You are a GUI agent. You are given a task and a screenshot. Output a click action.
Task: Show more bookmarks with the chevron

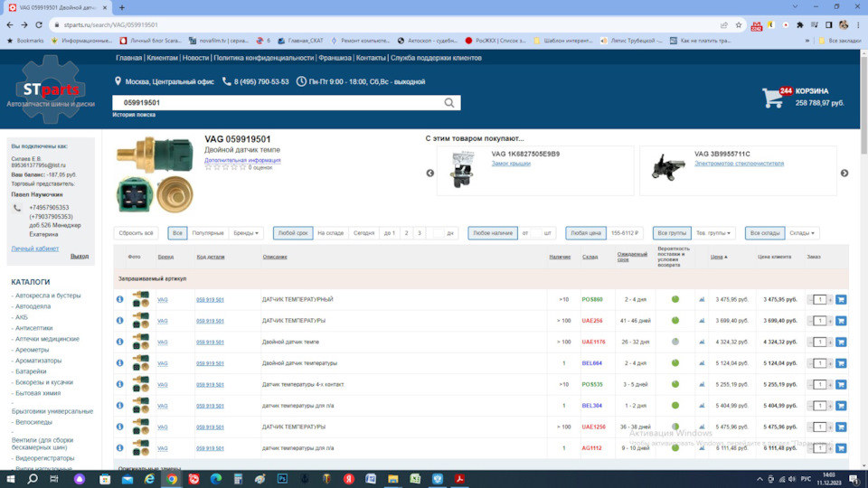coord(807,41)
